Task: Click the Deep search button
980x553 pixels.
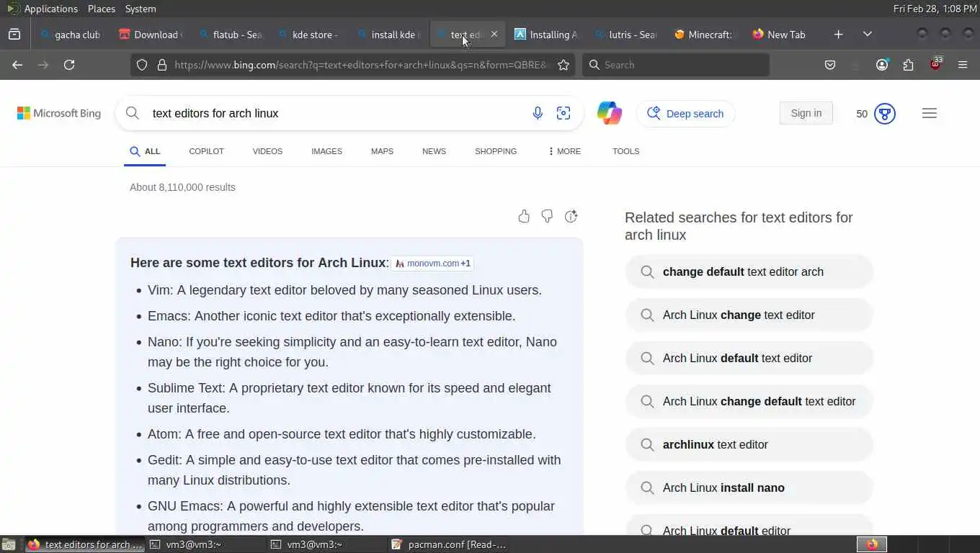Action: click(685, 114)
